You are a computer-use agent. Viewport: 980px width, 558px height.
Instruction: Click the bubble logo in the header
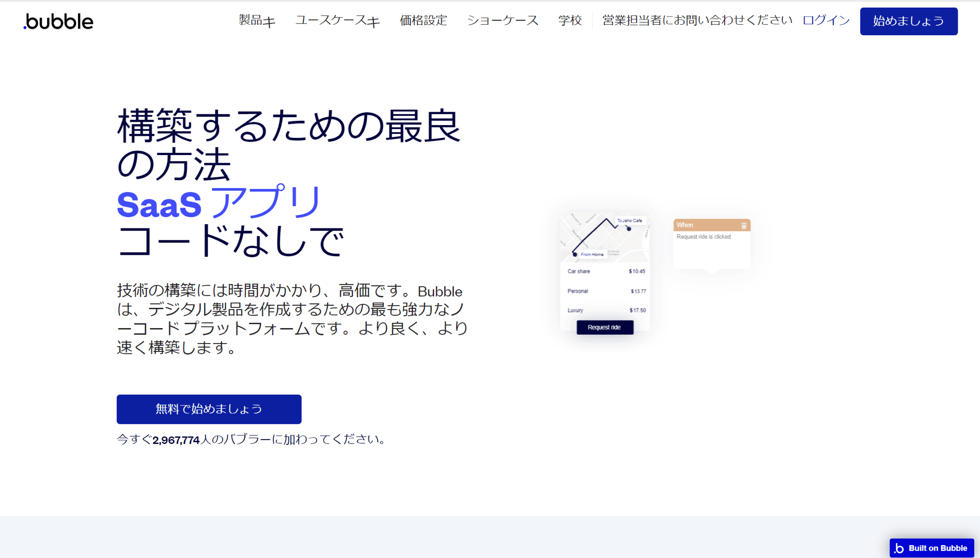58,21
